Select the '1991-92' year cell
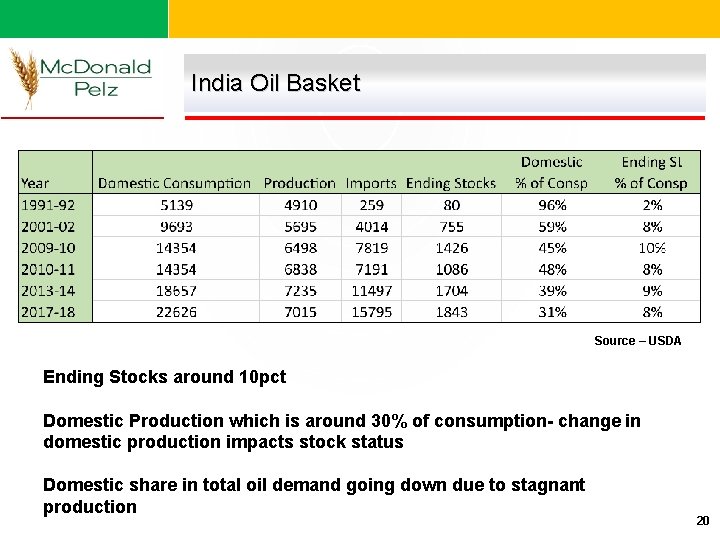The width and height of the screenshot is (720, 540). coord(48,205)
